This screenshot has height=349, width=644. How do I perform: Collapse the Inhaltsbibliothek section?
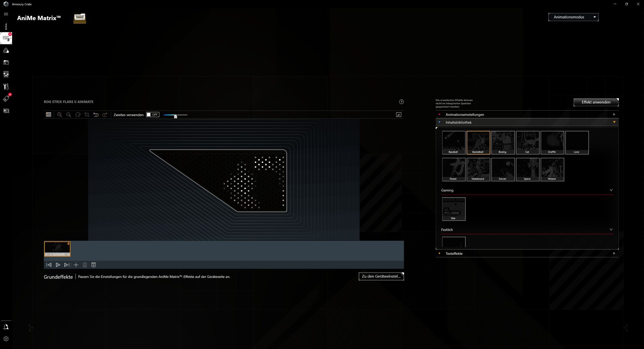527,122
